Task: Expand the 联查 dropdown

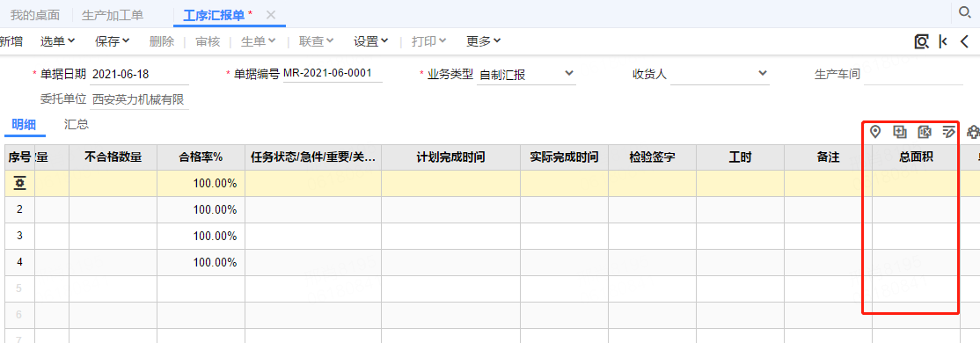Action: coord(316,42)
